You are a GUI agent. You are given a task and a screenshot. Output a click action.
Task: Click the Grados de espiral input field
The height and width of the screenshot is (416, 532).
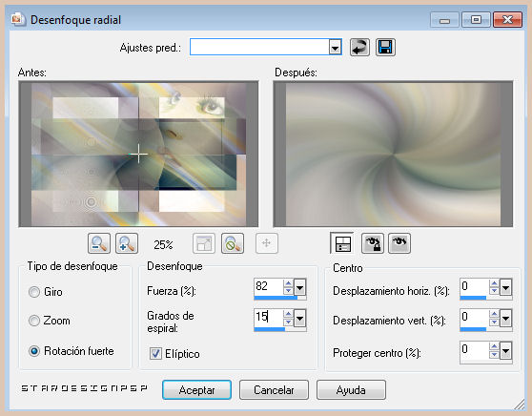pyautogui.click(x=268, y=317)
